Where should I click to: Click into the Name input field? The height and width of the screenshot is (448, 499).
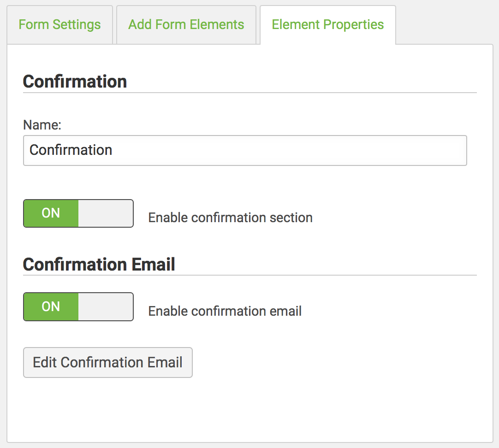[x=245, y=150]
